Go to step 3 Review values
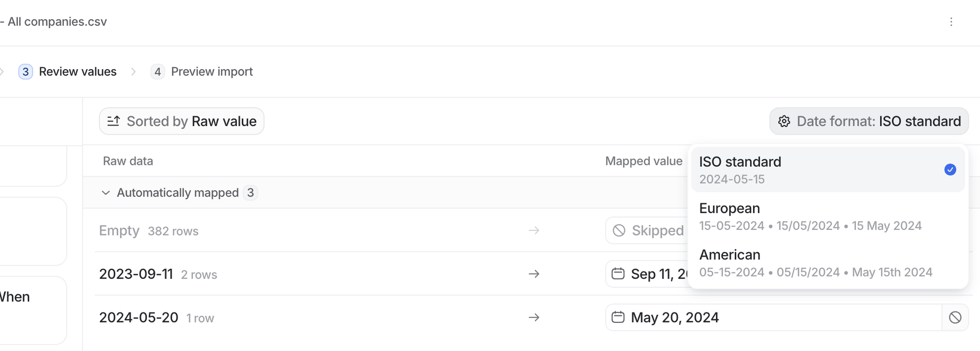 [68, 71]
